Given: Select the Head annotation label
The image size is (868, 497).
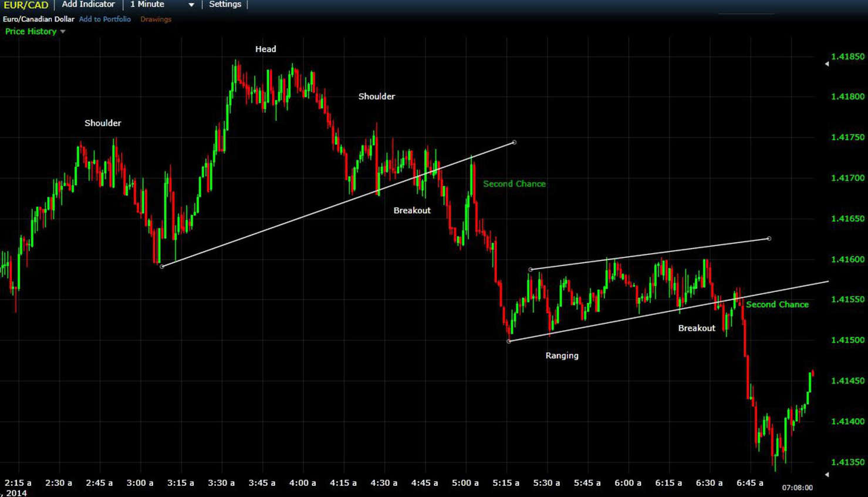Looking at the screenshot, I should (x=265, y=49).
